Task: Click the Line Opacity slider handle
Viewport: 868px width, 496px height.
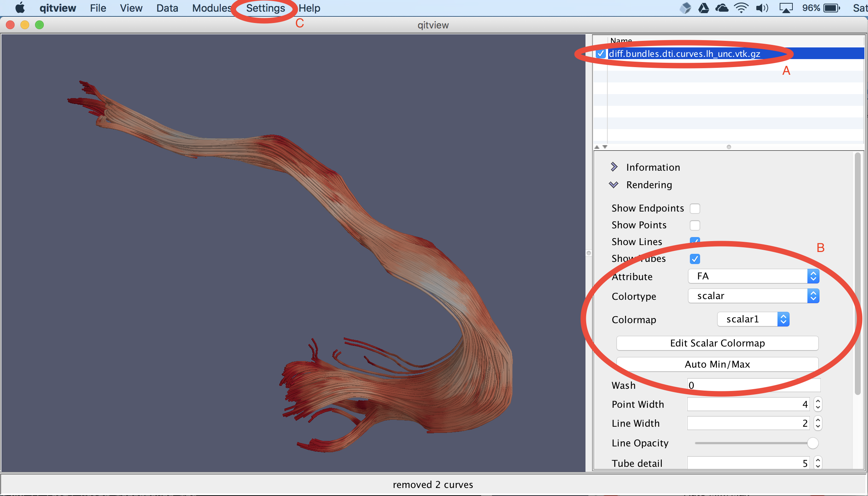Action: (813, 443)
